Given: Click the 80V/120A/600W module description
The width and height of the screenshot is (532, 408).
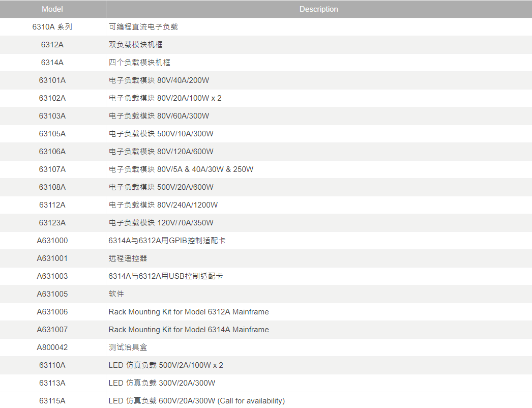Looking at the screenshot, I should coord(161,152).
